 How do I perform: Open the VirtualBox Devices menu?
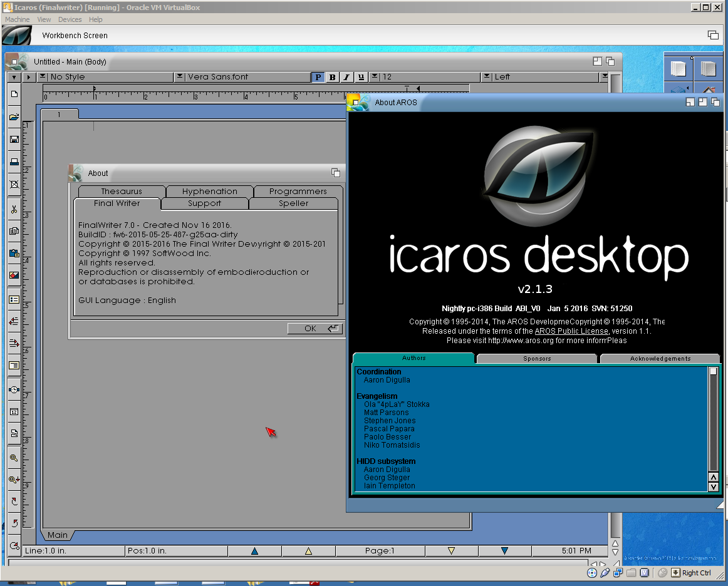[x=70, y=19]
